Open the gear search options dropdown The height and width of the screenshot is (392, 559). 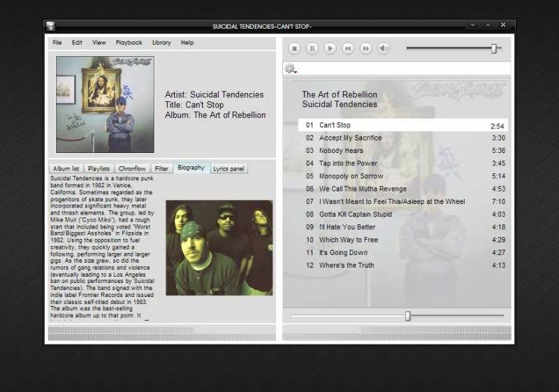291,68
